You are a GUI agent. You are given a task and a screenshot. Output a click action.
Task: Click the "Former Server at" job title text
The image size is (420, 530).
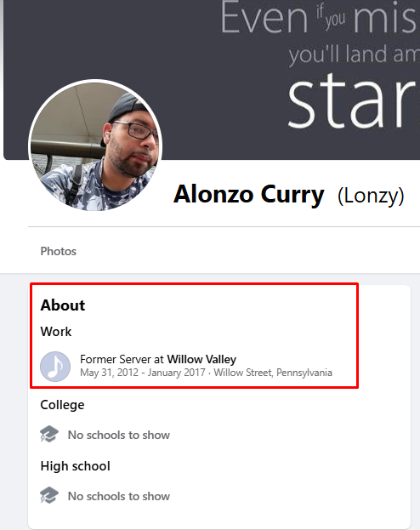tap(122, 359)
